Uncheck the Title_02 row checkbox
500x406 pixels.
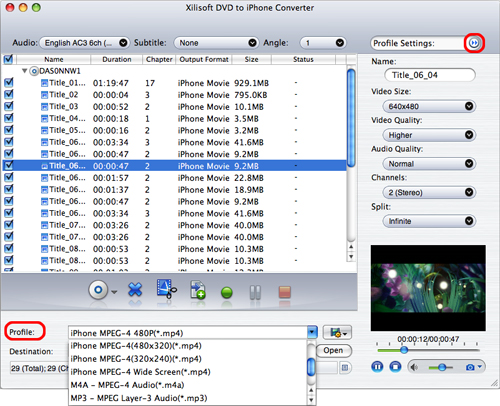click(x=9, y=94)
